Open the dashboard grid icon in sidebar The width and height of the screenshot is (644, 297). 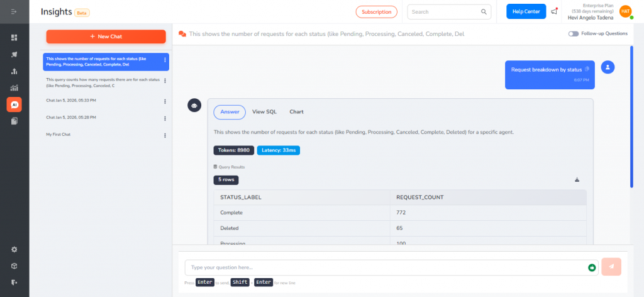(x=14, y=38)
